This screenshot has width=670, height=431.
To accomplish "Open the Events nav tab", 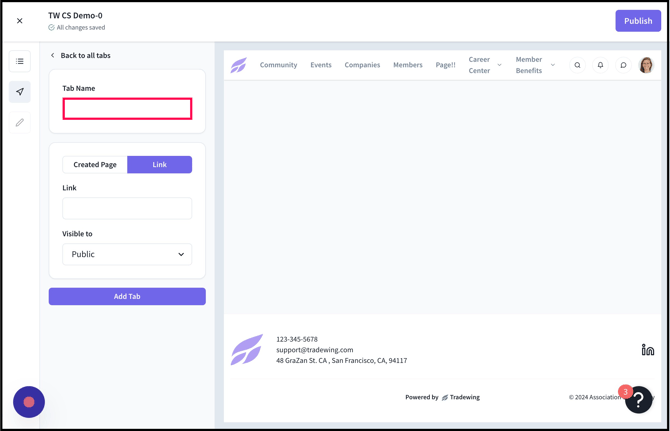I will click(x=321, y=65).
